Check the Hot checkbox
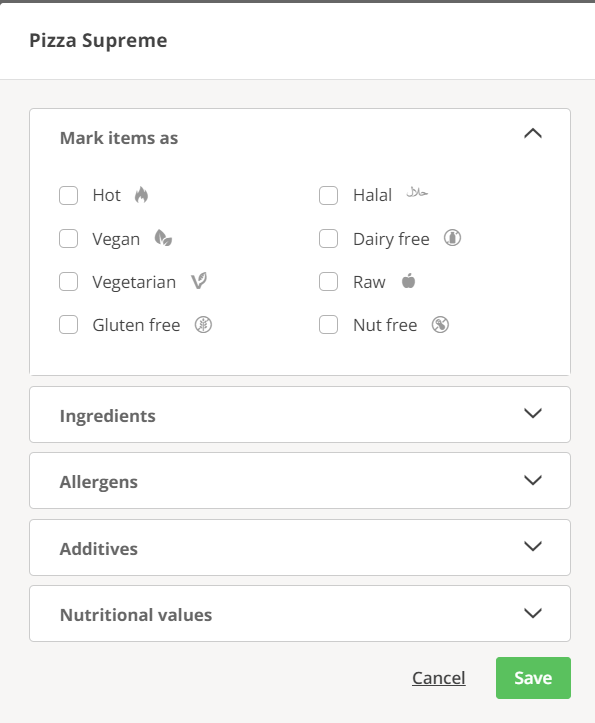Screen dimensions: 595x723 [x=68, y=196]
